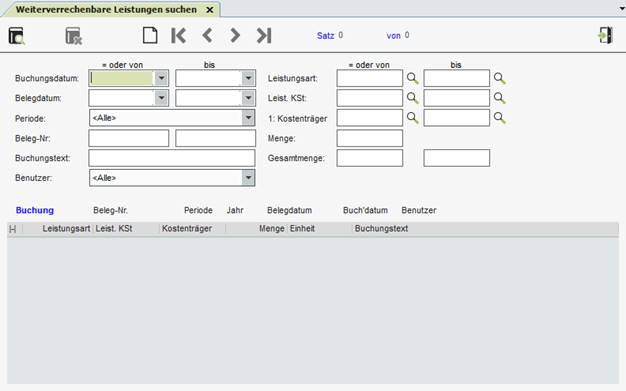Click into the Buchungstext field

(172, 158)
